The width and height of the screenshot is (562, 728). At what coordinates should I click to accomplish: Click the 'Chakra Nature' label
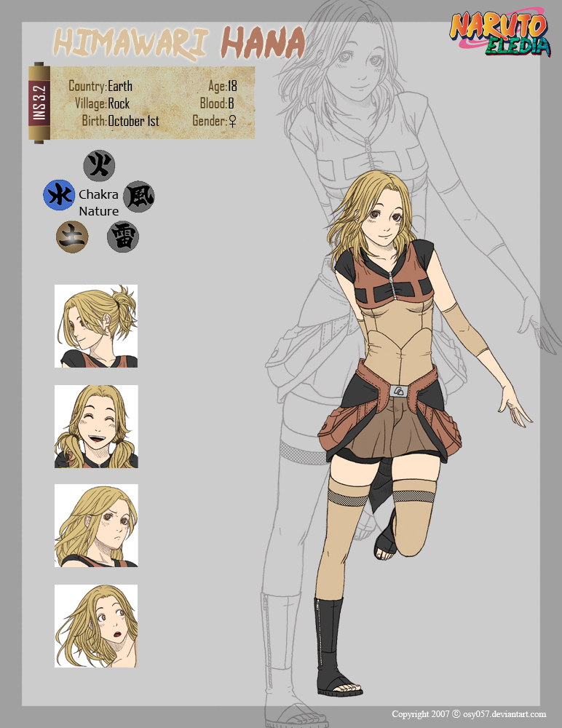point(98,203)
